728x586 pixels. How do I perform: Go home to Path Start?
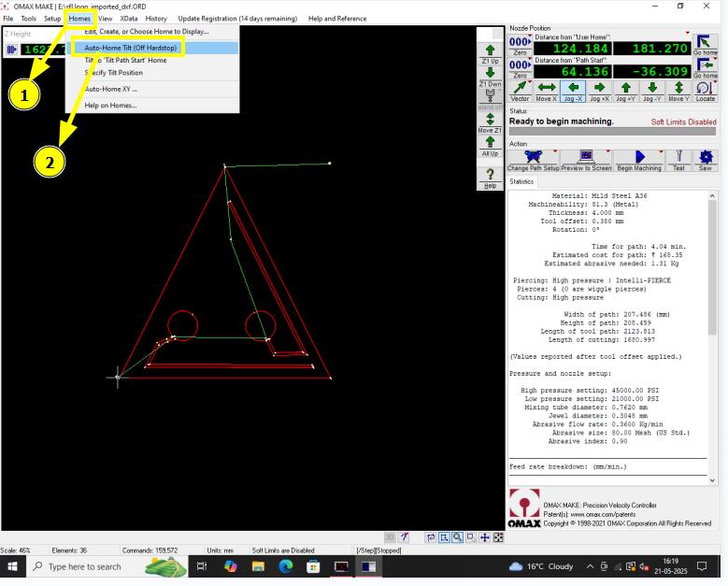click(x=706, y=68)
